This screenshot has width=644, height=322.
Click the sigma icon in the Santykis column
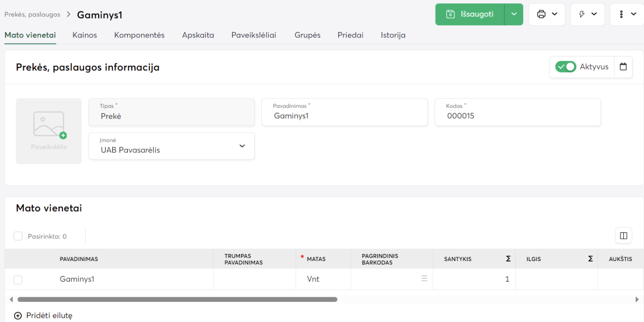(508, 259)
